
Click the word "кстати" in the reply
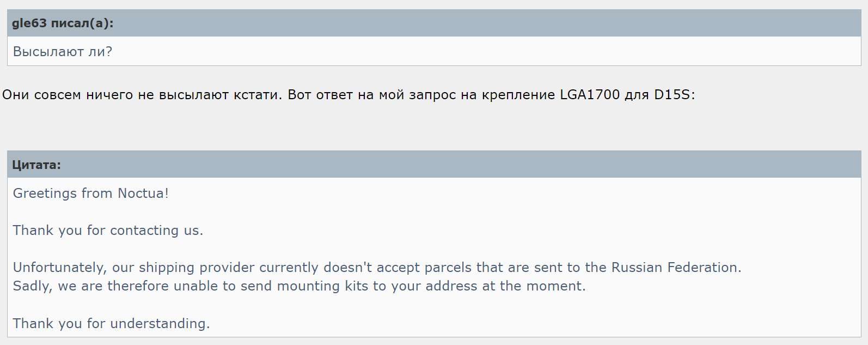257,95
